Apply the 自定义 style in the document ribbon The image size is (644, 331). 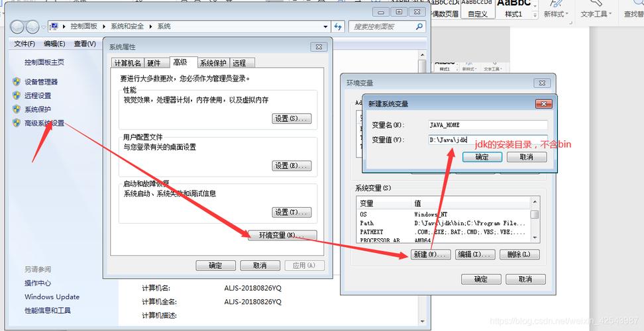[x=477, y=9]
